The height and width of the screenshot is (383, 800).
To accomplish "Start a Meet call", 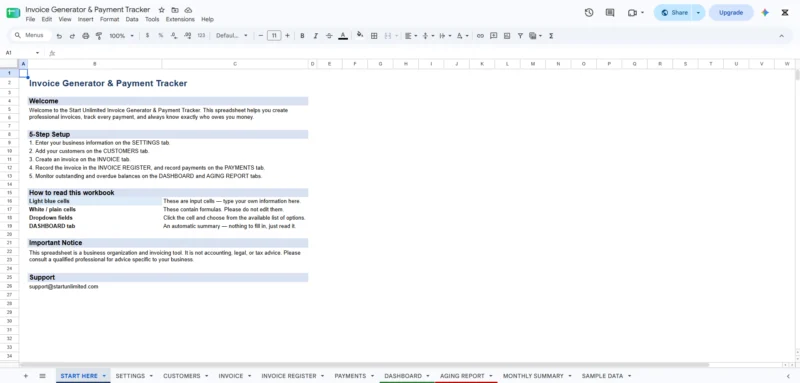I will click(x=632, y=13).
